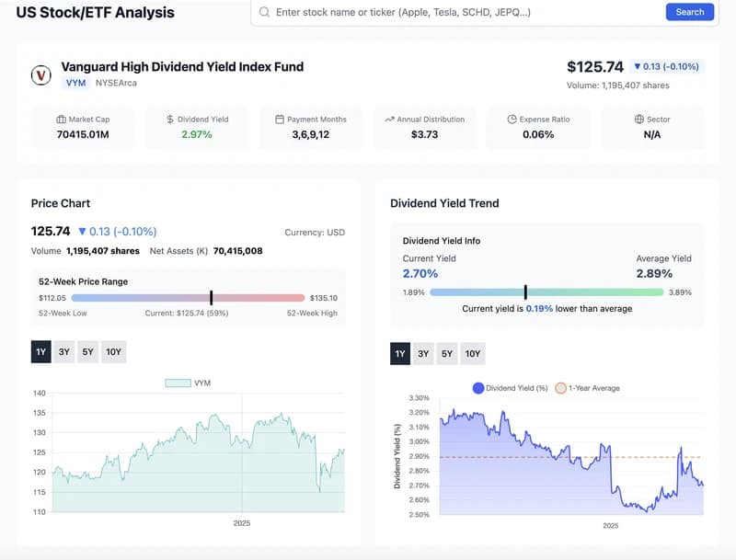This screenshot has width=736, height=560.
Task: Click the Payment Months value 3,6,9,12
Action: 311,134
